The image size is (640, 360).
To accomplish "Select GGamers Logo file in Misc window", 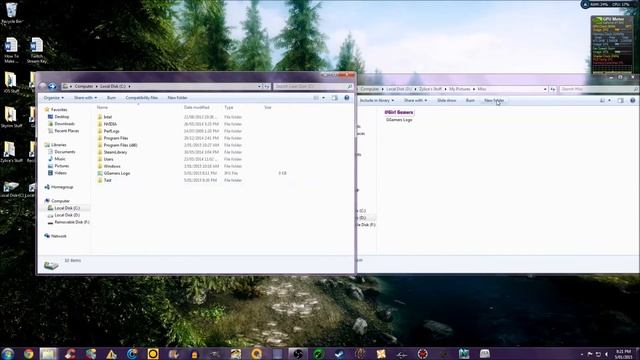I will click(x=399, y=120).
